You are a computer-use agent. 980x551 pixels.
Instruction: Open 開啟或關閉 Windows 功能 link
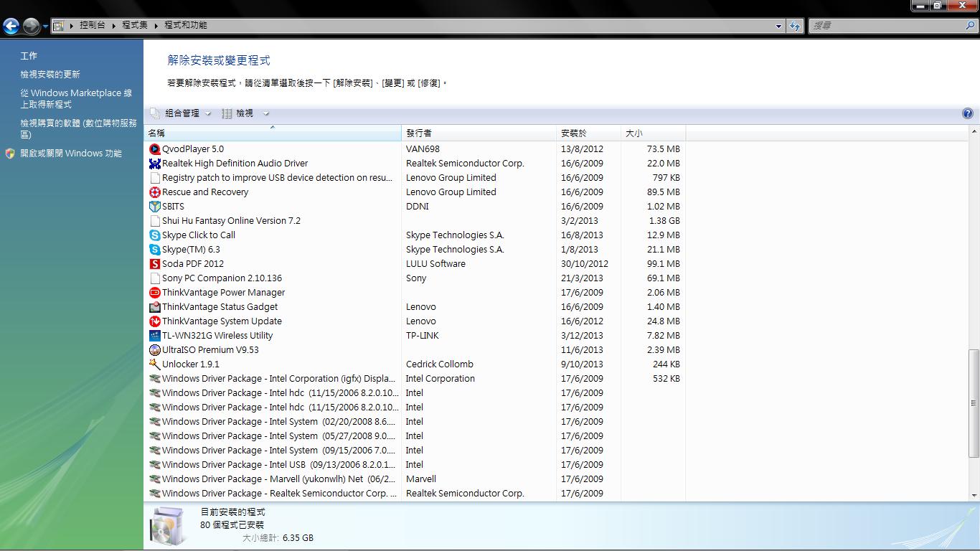coord(71,154)
